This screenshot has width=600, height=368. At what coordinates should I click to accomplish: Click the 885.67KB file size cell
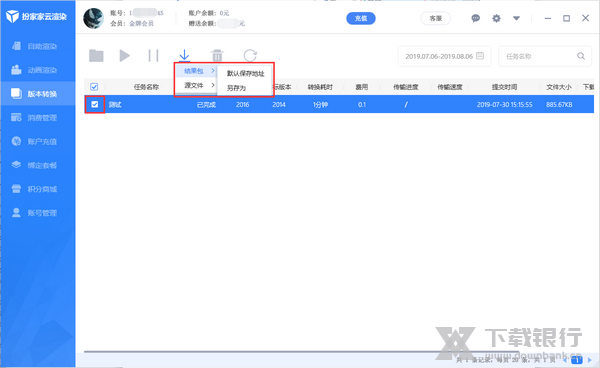(559, 104)
